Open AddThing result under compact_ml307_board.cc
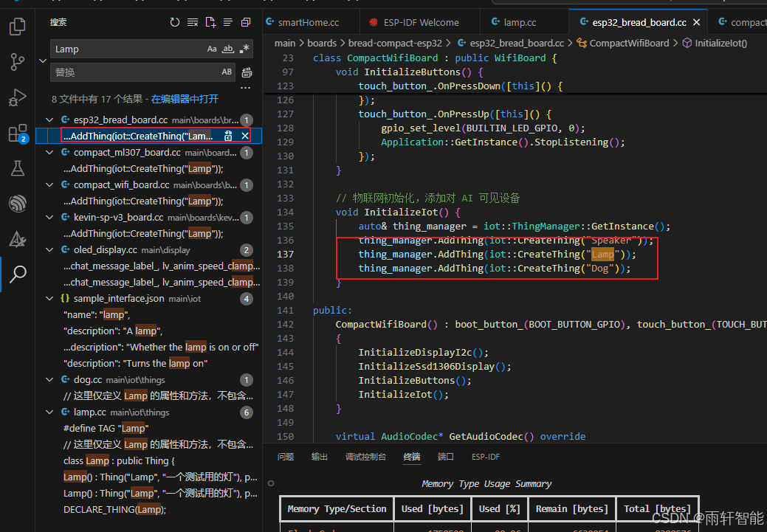Viewport: 767px width, 532px height. pyautogui.click(x=143, y=169)
